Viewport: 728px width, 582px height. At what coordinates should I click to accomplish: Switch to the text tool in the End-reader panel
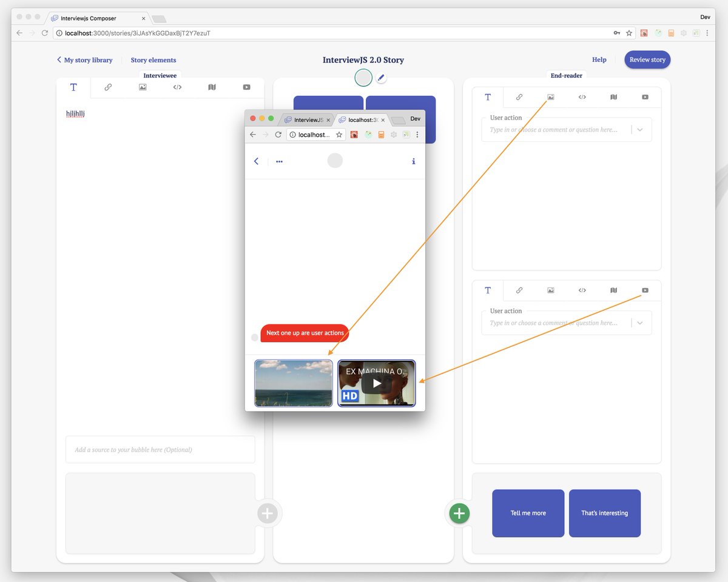[x=488, y=97]
